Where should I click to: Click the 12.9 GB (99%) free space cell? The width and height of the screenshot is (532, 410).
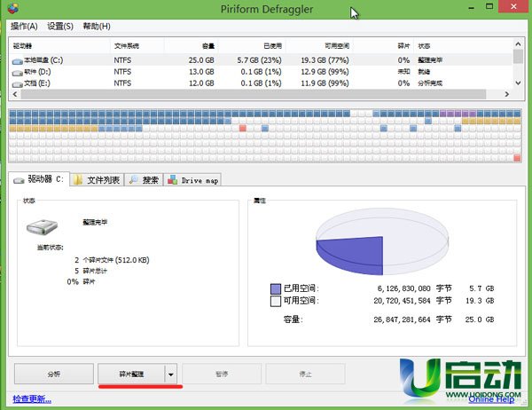point(325,72)
